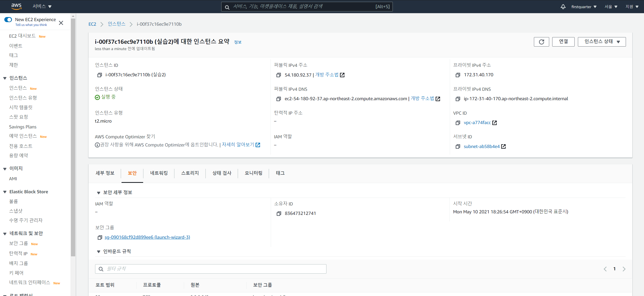This screenshot has height=296, width=644.
Task: Open Savings Plans in the sidebar
Action: click(x=23, y=127)
